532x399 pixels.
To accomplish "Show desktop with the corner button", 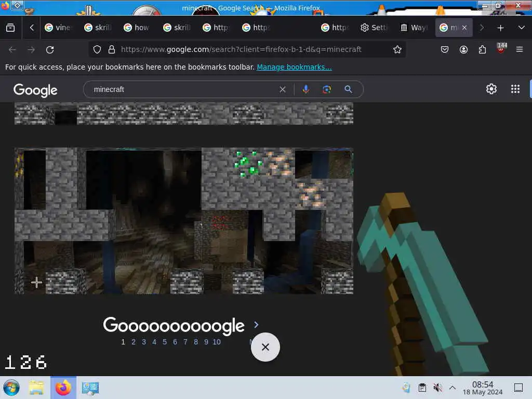I will coord(518,388).
